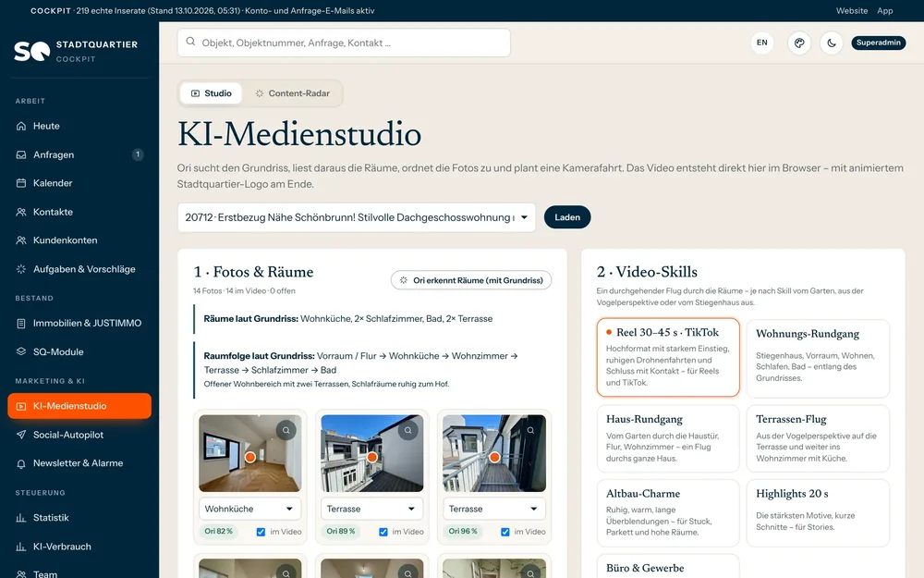Zoom the Ori 96 % Terrasse photo magnifier

pyautogui.click(x=530, y=431)
